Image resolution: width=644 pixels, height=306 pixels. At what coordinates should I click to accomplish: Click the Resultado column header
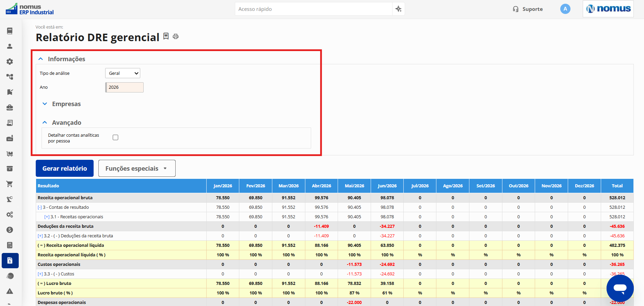121,186
